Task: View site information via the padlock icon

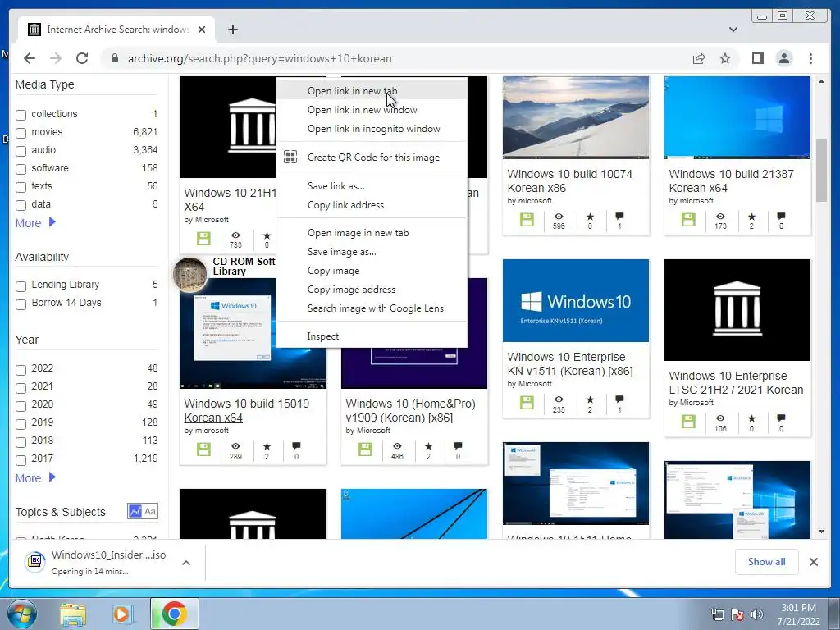Action: 114,58
